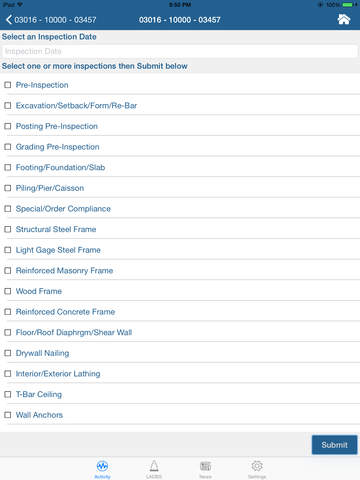This screenshot has width=360, height=480.
Task: Select the Footing/Foundation/Slab checkbox
Action: coord(8,167)
